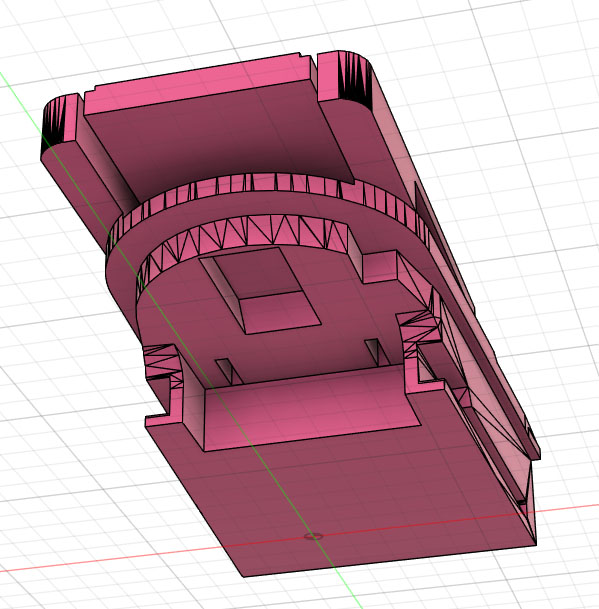Pick the small rectangular block inside circular recess
599x609 pixels.
[260, 291]
